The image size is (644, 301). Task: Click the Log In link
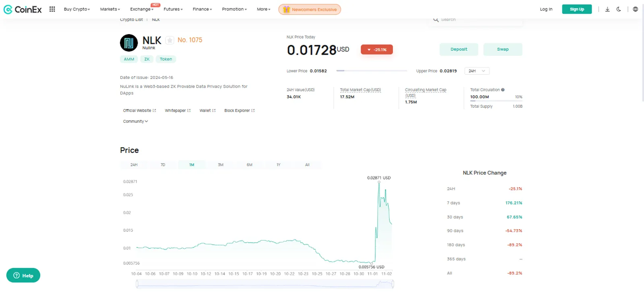pyautogui.click(x=546, y=9)
